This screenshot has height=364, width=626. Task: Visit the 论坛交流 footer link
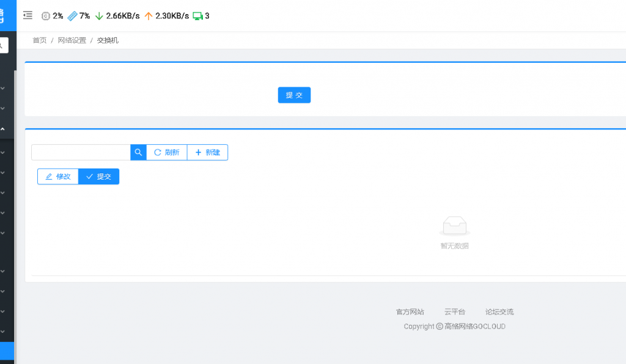499,311
